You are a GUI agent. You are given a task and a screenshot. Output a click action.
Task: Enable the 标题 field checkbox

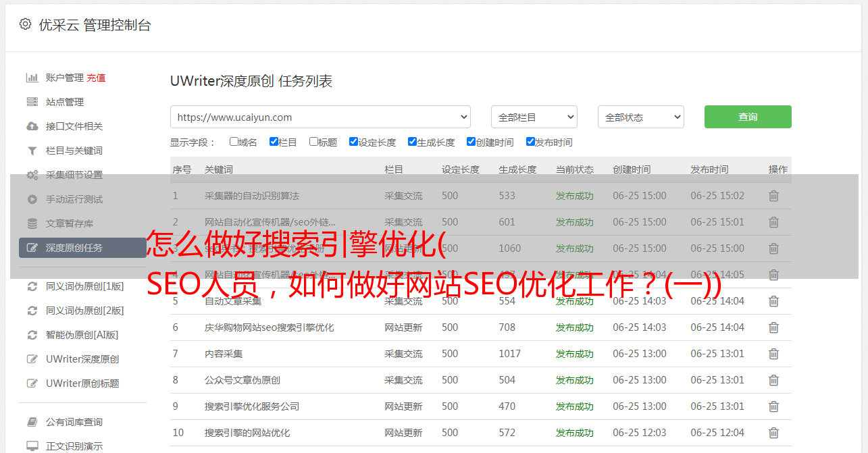[313, 142]
